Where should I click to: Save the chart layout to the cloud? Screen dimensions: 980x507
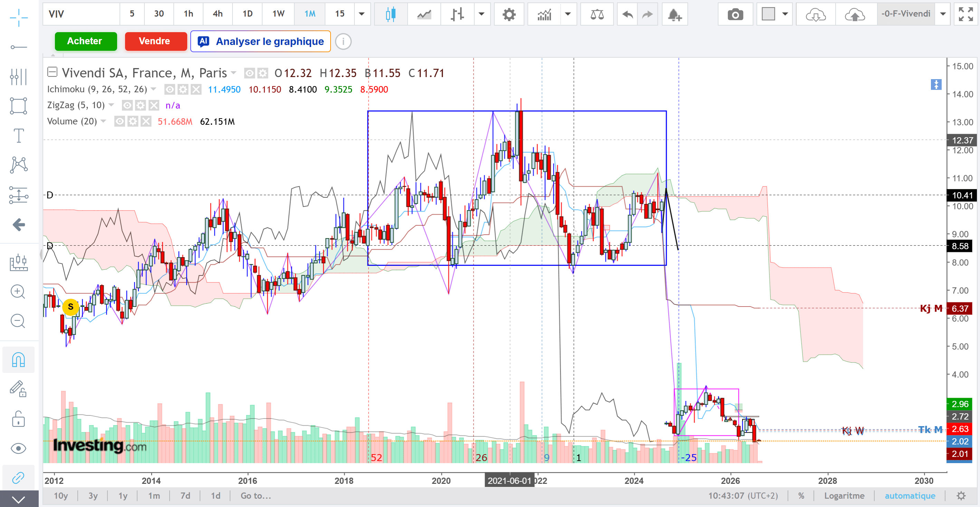coord(855,15)
